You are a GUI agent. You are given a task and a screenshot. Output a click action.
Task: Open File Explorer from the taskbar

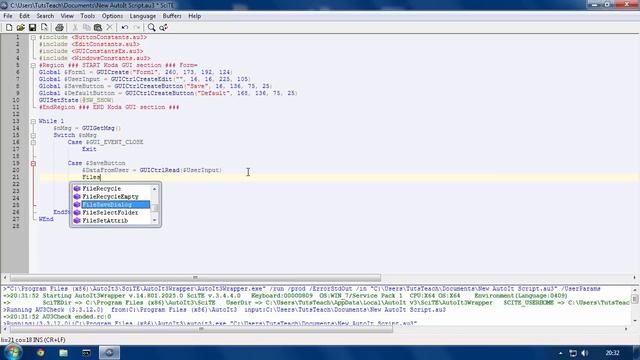[x=63, y=352]
